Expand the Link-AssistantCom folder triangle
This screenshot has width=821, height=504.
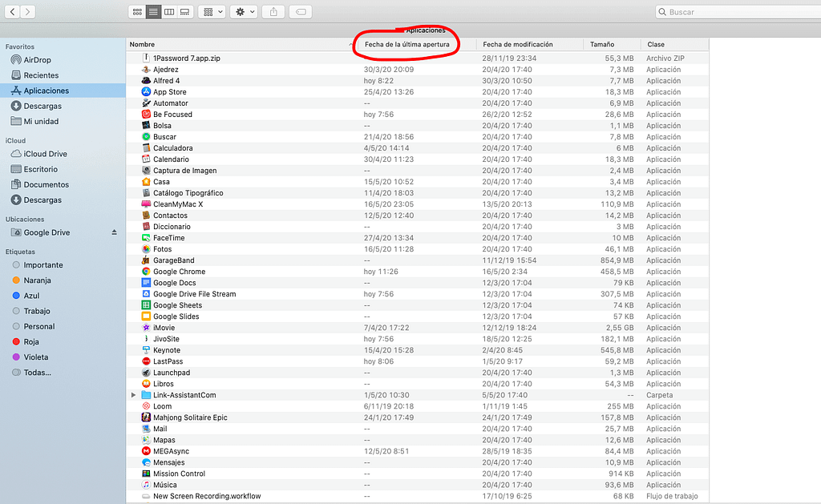click(134, 395)
